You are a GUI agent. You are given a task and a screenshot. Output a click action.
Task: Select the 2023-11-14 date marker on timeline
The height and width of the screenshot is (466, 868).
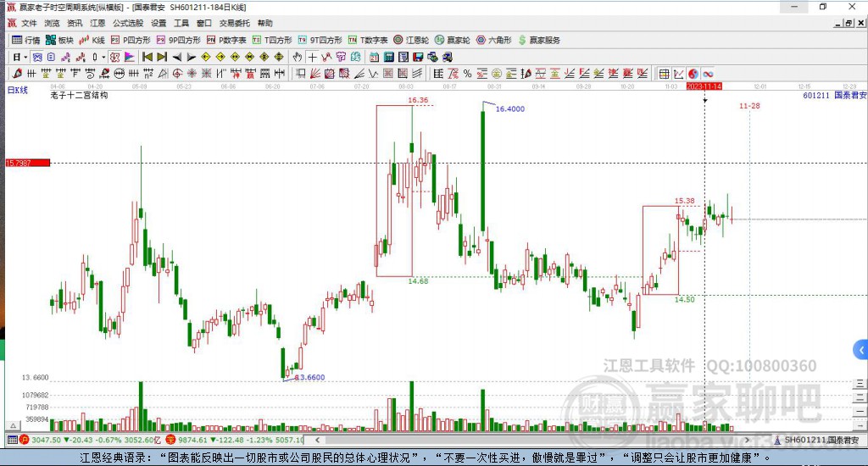click(704, 86)
